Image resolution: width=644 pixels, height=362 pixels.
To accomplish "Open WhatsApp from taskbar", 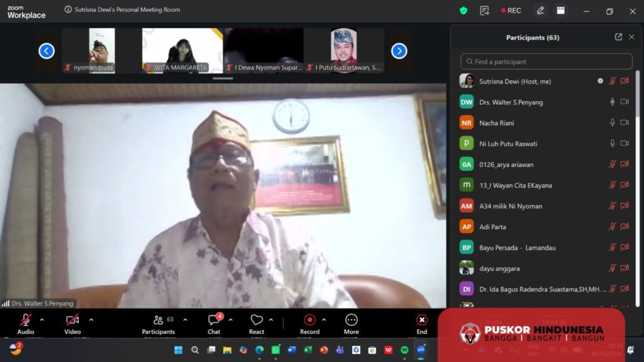I will pyautogui.click(x=275, y=349).
